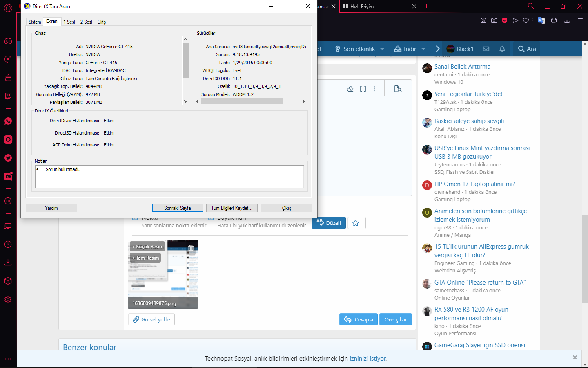Viewport: 588px width, 368px height.
Task: Click the Yardım button
Action: coord(51,208)
